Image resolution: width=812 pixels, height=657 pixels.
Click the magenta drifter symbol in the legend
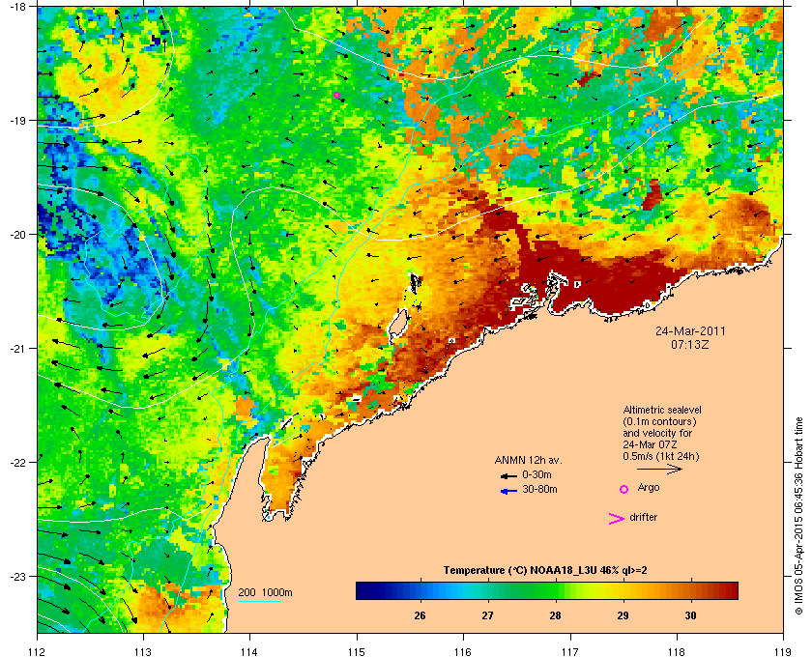[x=617, y=519]
